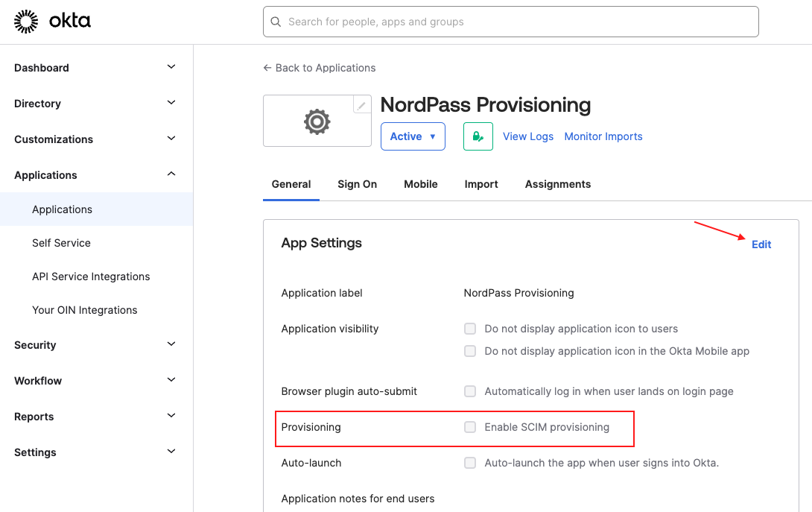Open Applications submenu item in sidebar
This screenshot has width=812, height=512.
coord(96,209)
